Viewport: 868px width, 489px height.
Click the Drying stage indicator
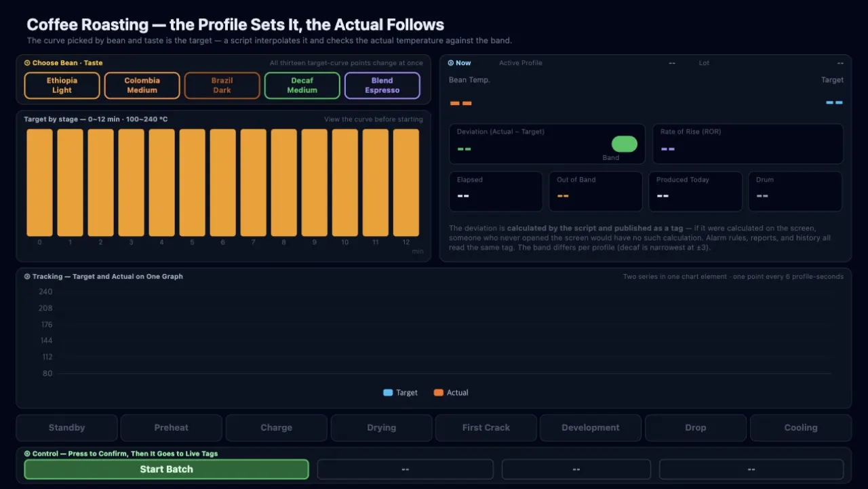click(x=381, y=428)
